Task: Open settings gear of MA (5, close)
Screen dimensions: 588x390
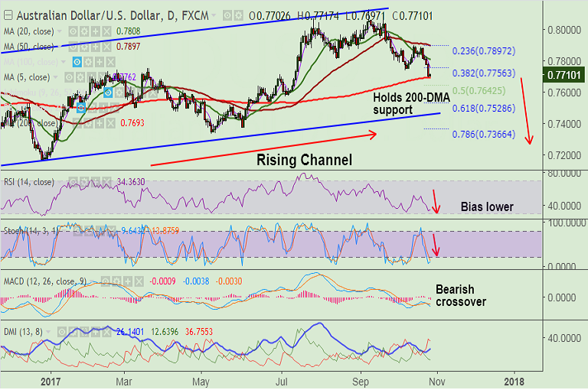Action: tap(80, 77)
